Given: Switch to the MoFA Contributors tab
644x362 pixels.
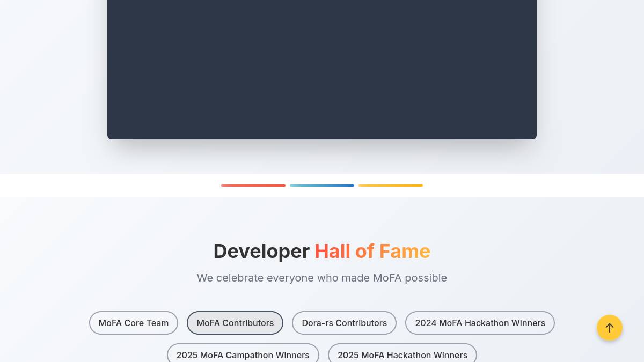Looking at the screenshot, I should 235,323.
